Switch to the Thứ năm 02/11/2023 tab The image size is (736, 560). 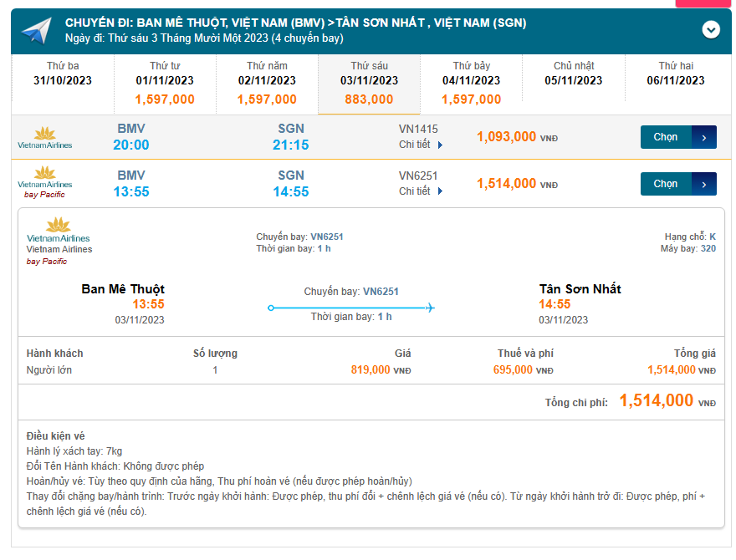[267, 82]
